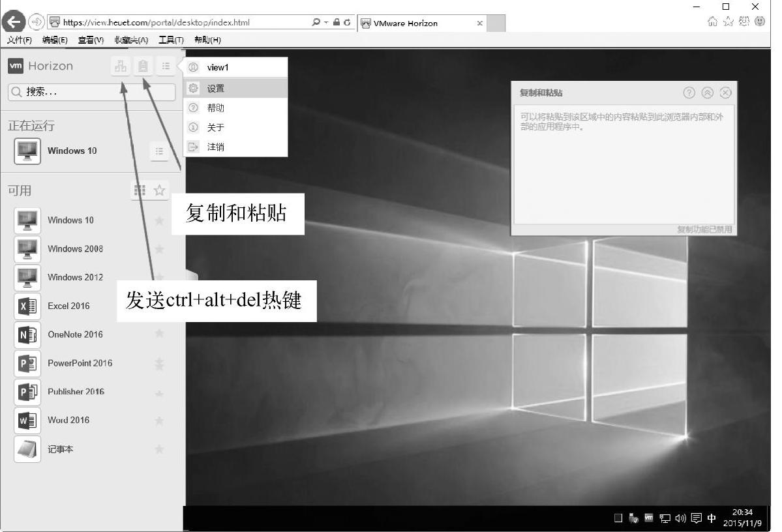Favorite Publisher 2016 with its star
The width and height of the screenshot is (782, 532).
[160, 393]
